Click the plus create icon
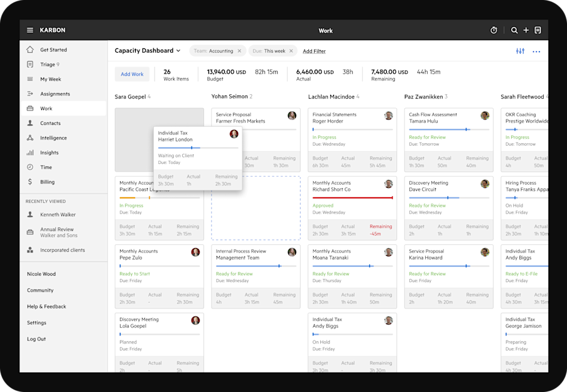Image resolution: width=567 pixels, height=392 pixels. tap(526, 30)
